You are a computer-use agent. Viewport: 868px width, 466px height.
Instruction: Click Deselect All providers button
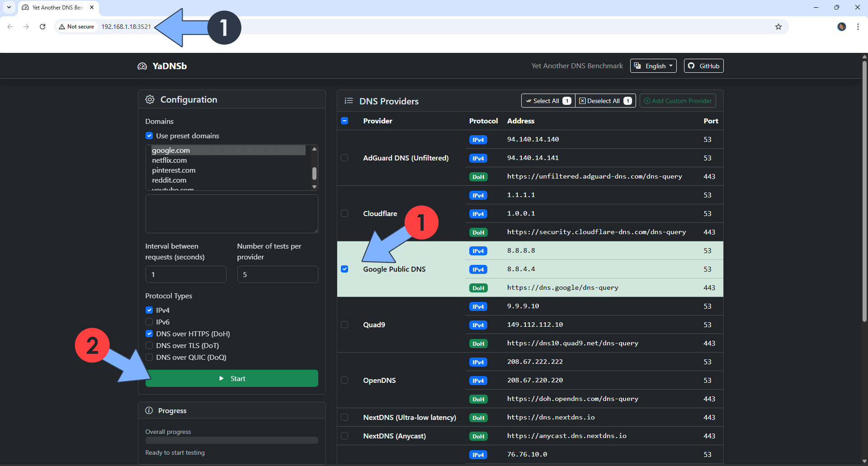pyautogui.click(x=605, y=101)
